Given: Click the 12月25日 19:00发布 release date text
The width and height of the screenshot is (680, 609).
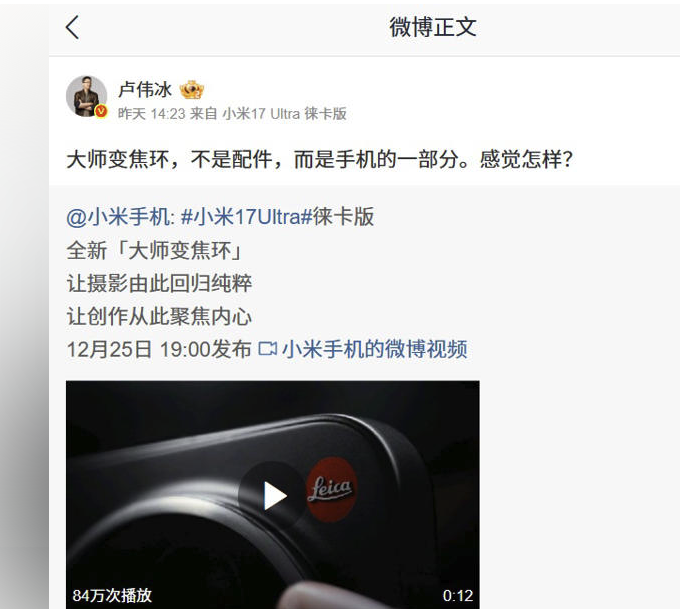Looking at the screenshot, I should [x=159, y=349].
